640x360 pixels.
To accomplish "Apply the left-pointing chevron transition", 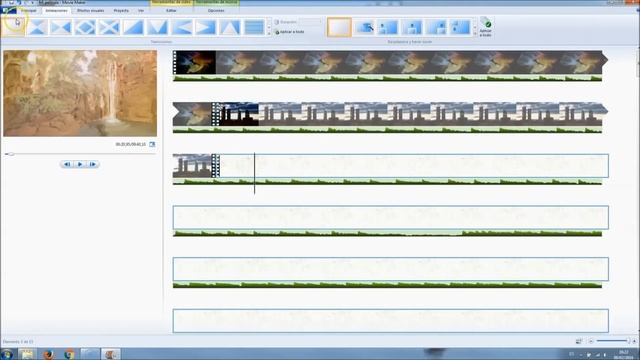I will click(x=182, y=27).
